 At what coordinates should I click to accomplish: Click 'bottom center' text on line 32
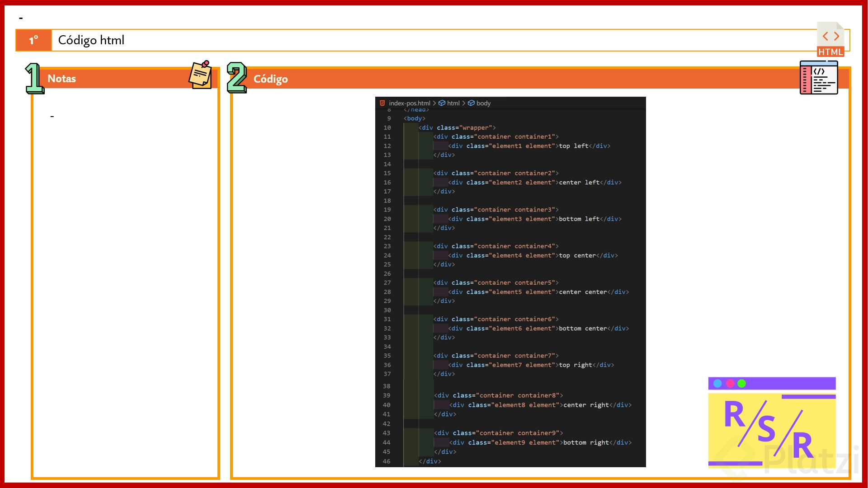coord(583,328)
